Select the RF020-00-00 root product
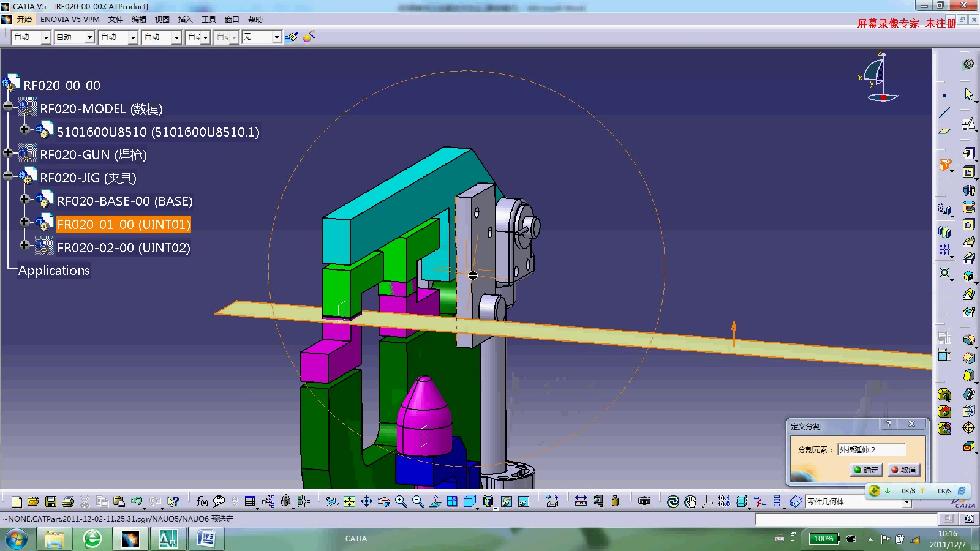 click(x=62, y=85)
